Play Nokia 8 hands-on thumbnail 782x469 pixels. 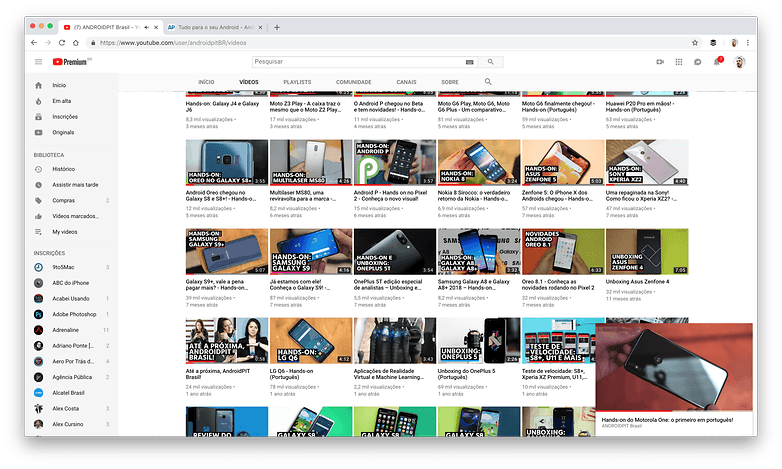click(x=479, y=163)
